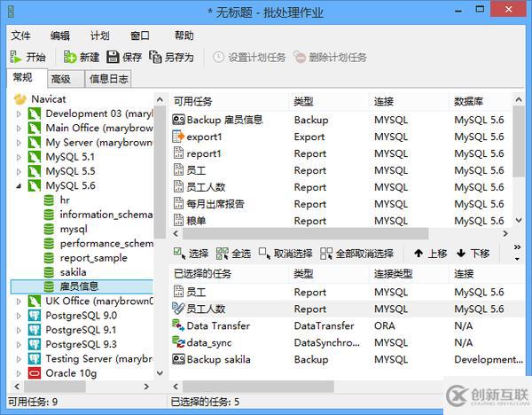Open the 窗口 (Window) menu
The width and height of the screenshot is (532, 415).
click(140, 35)
